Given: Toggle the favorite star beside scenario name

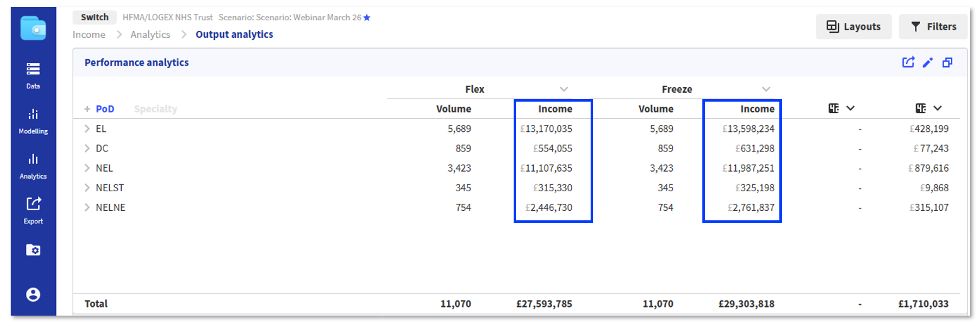Looking at the screenshot, I should 367,18.
